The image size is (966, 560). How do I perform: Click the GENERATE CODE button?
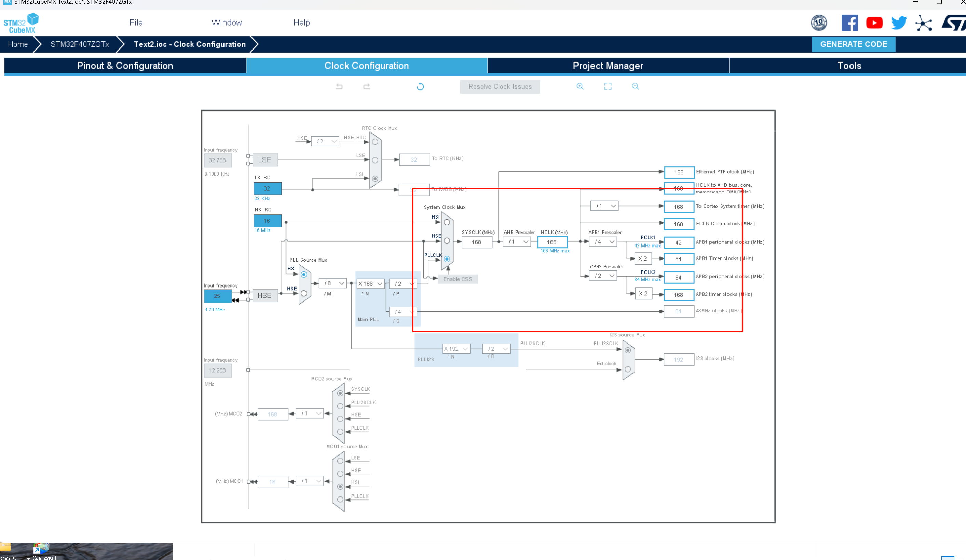pos(854,44)
